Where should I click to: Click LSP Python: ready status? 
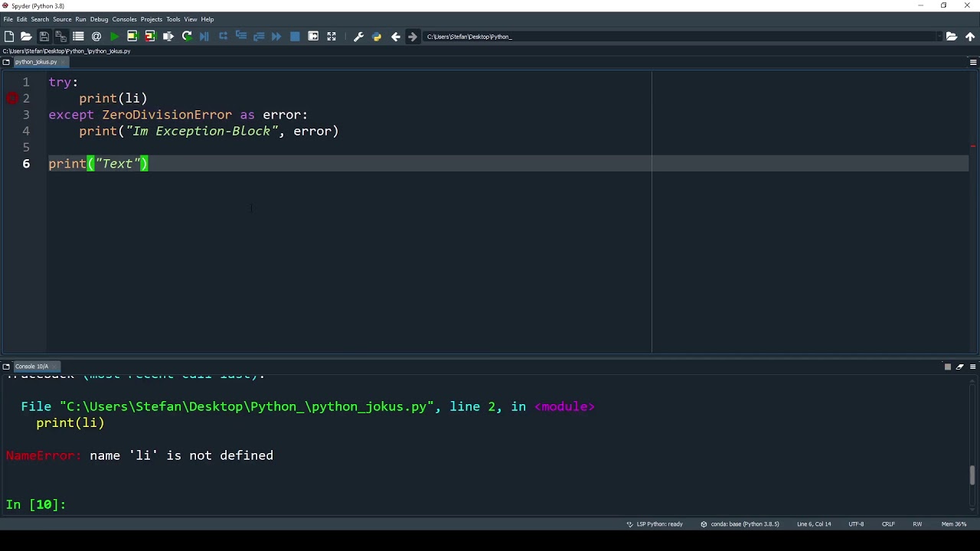pyautogui.click(x=655, y=524)
